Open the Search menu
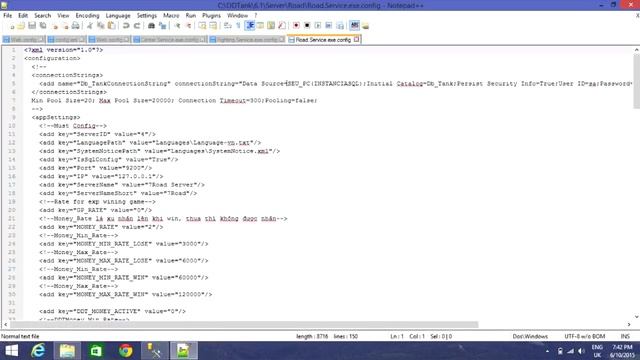The height and width of the screenshot is (360, 640). (x=42, y=16)
